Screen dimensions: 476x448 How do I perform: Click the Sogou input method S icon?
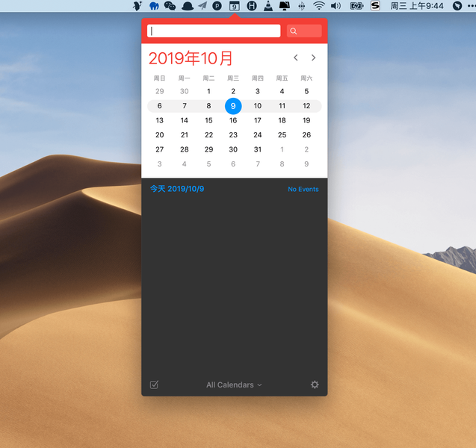(x=376, y=5)
